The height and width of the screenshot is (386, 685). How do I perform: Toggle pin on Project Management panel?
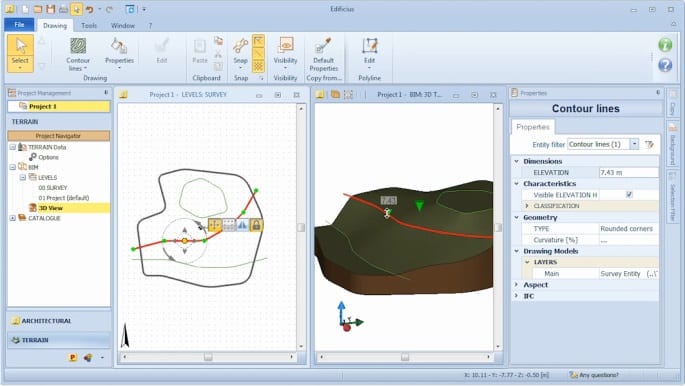pos(106,93)
